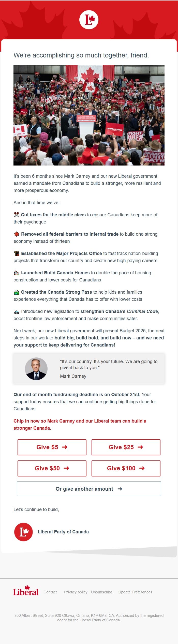Click the police car emoji beside Criminal Code
The width and height of the screenshot is (178, 644).
point(16,311)
